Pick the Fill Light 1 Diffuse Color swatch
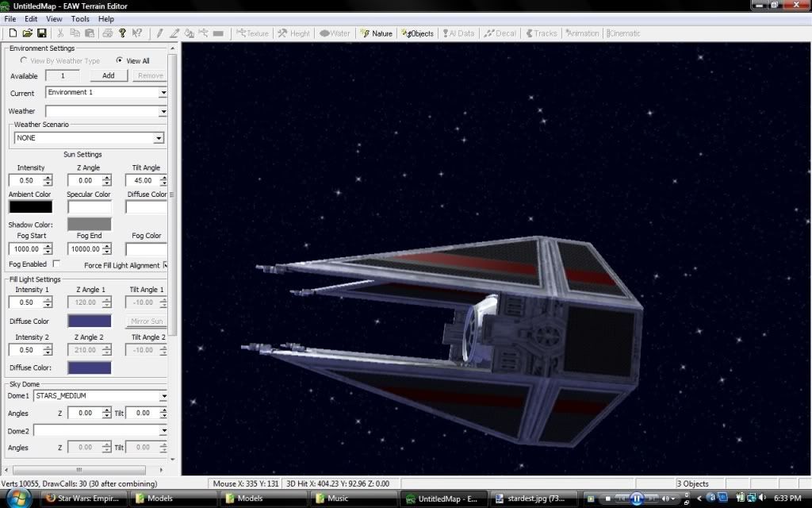 click(89, 321)
